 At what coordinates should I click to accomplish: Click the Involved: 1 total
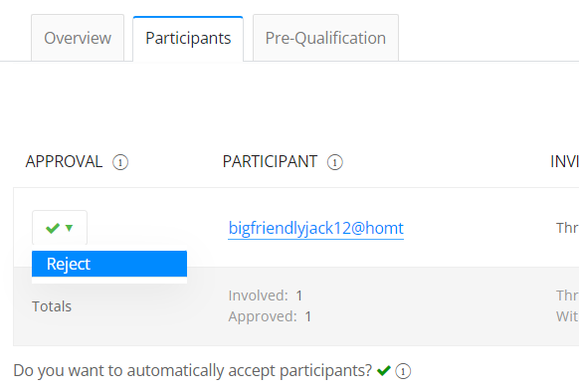click(266, 295)
